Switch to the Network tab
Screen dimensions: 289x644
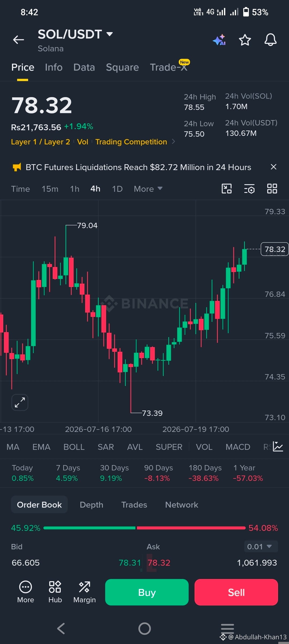click(182, 505)
